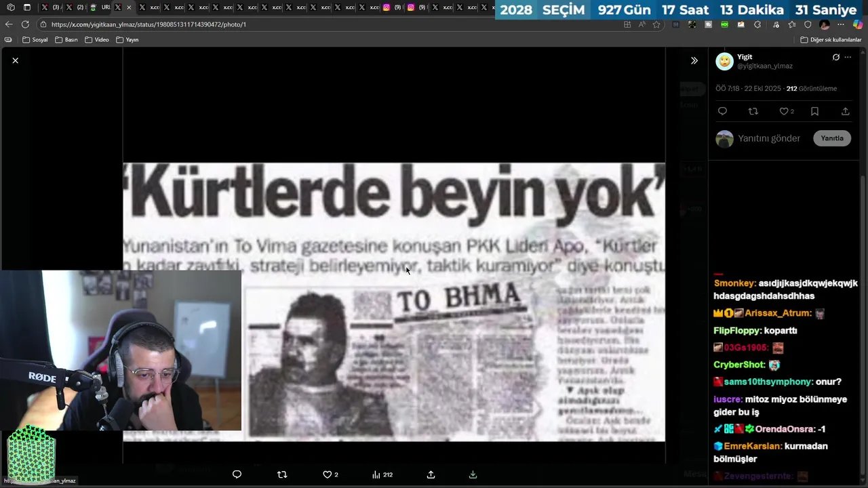Click the reply icon below the photo
Screen dimensions: 868x488
point(237,474)
